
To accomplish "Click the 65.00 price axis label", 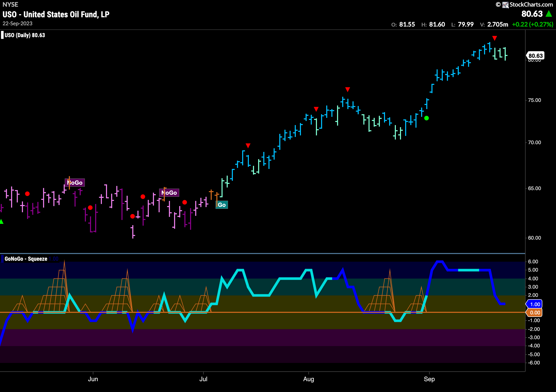I will (534, 188).
